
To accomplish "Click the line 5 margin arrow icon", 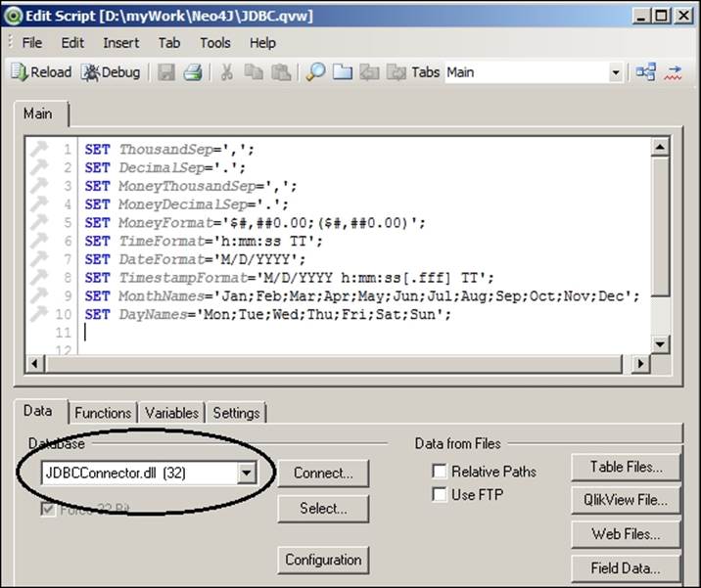I will (39, 222).
